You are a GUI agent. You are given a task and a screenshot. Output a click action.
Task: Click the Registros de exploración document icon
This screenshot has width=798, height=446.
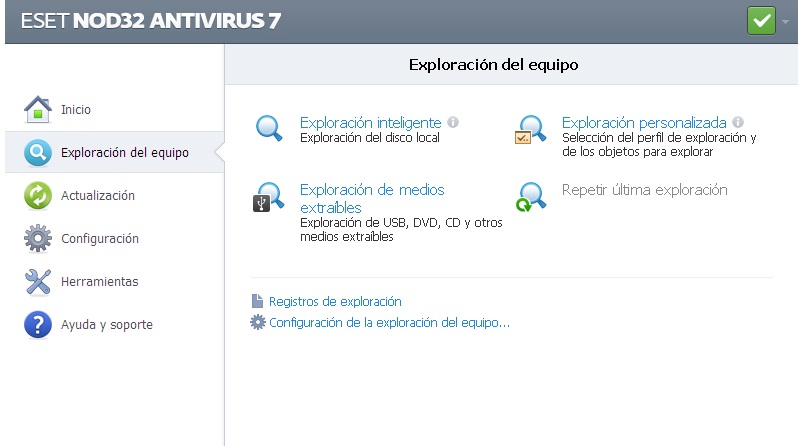pos(258,301)
